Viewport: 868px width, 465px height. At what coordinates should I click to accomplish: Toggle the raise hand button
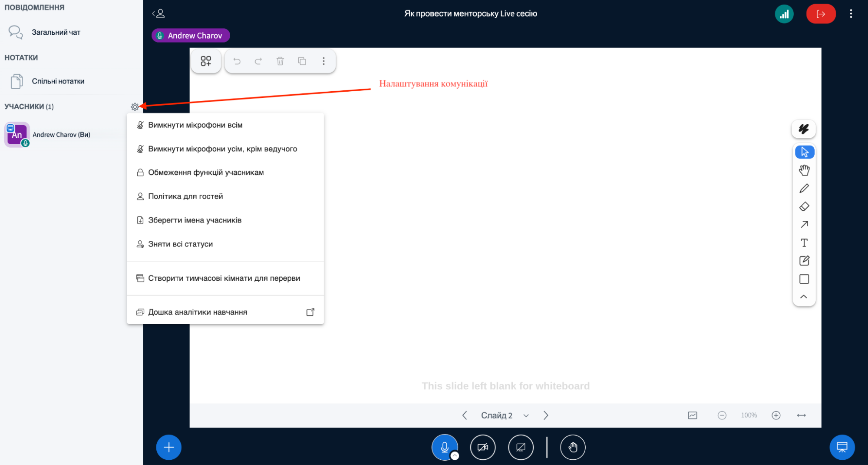click(572, 447)
